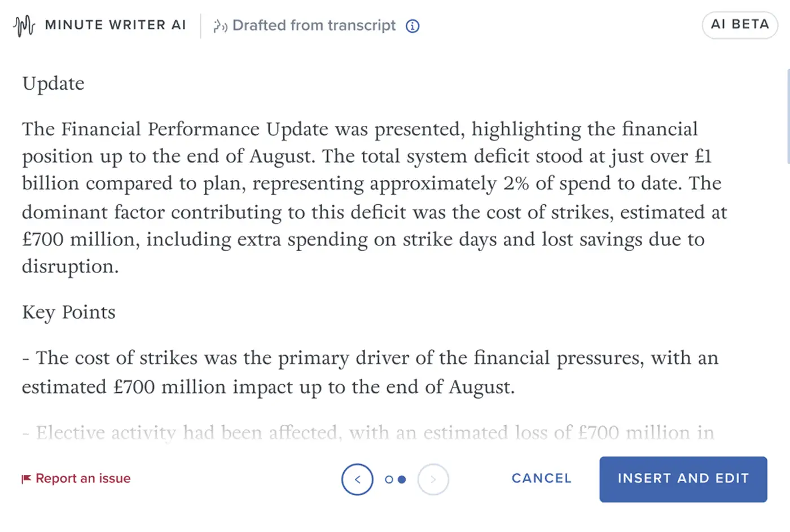Click the transcript voice icon in header
Viewport: 790px width, 532px height.
click(220, 26)
